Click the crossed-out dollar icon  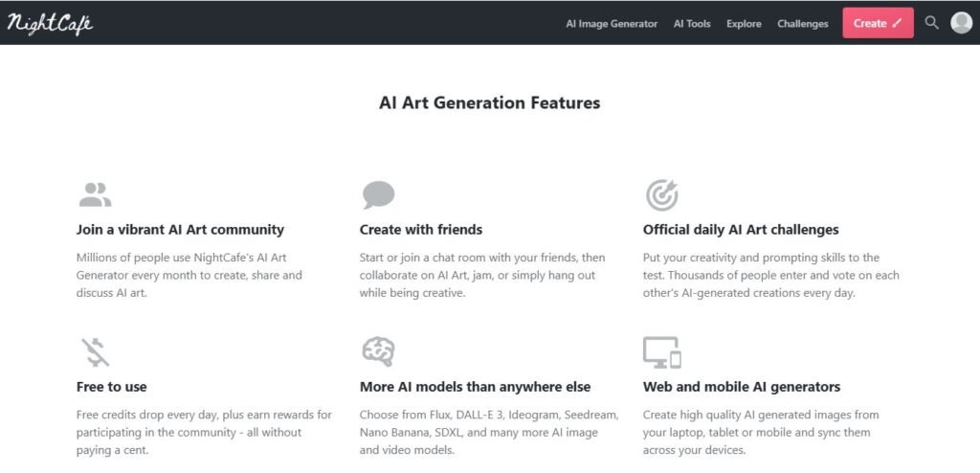click(95, 352)
